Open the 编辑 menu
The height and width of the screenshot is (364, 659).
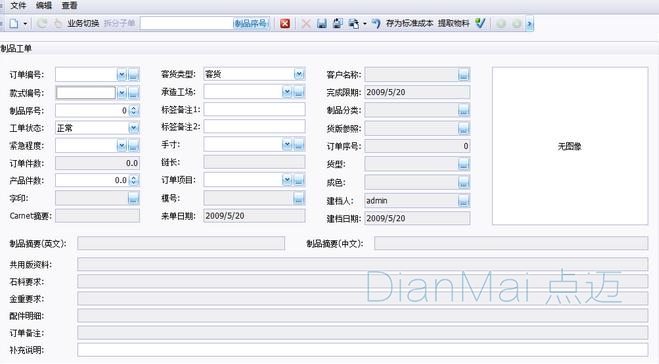pyautogui.click(x=44, y=5)
